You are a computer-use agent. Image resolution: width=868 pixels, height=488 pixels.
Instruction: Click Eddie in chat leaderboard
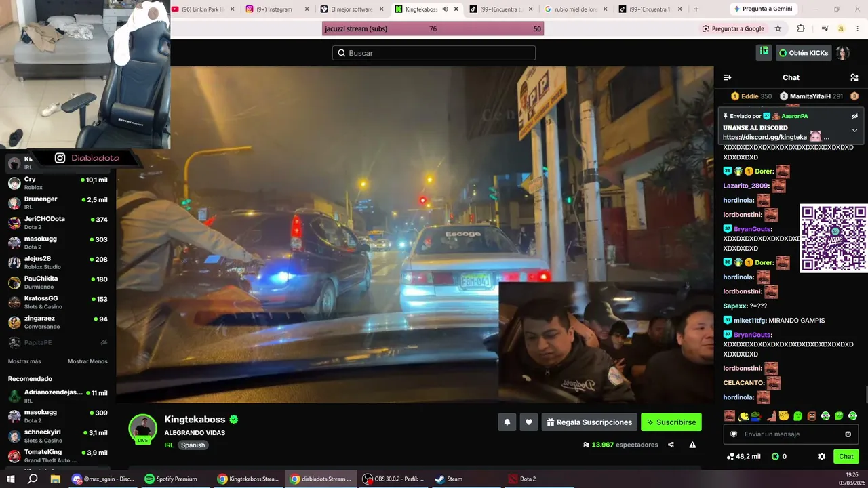(751, 96)
